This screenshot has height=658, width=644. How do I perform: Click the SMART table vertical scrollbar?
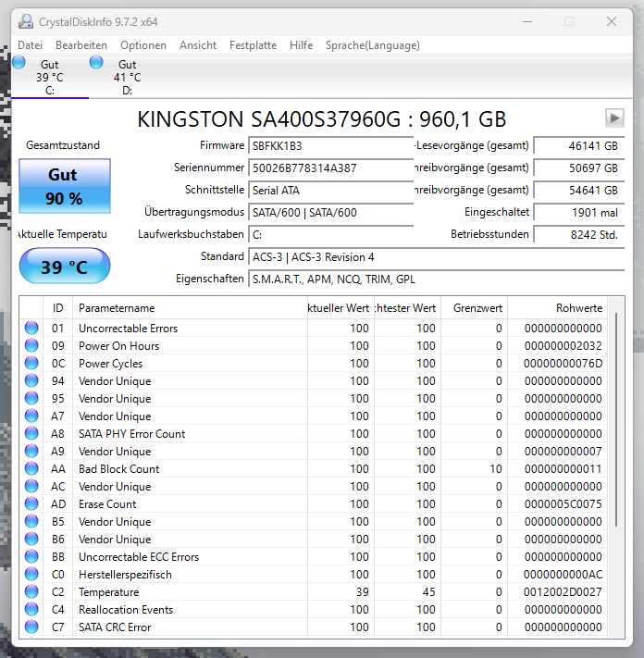(x=616, y=419)
